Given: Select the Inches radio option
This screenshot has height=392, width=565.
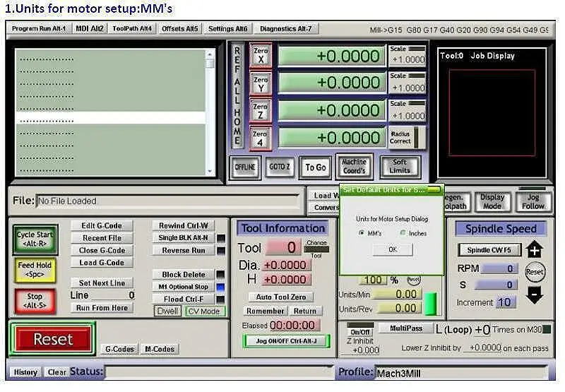Looking at the screenshot, I should pos(403,233).
